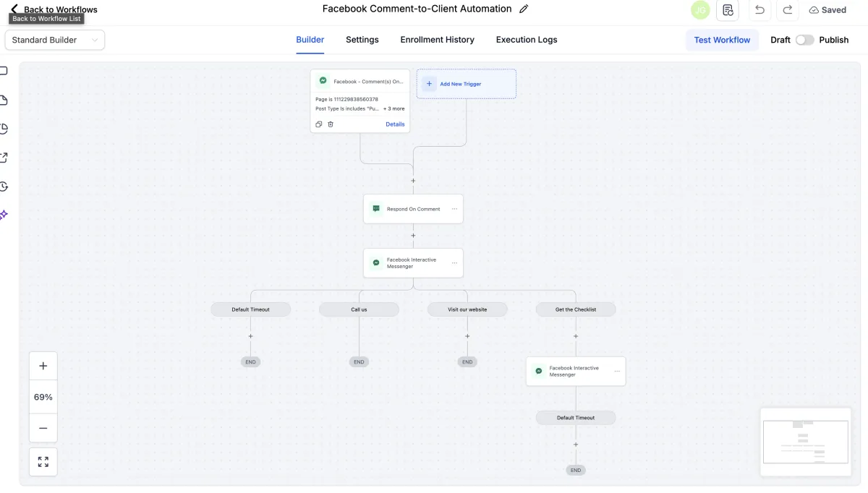The width and height of the screenshot is (868, 493).
Task: Click the Test Workflow button
Action: pos(722,40)
